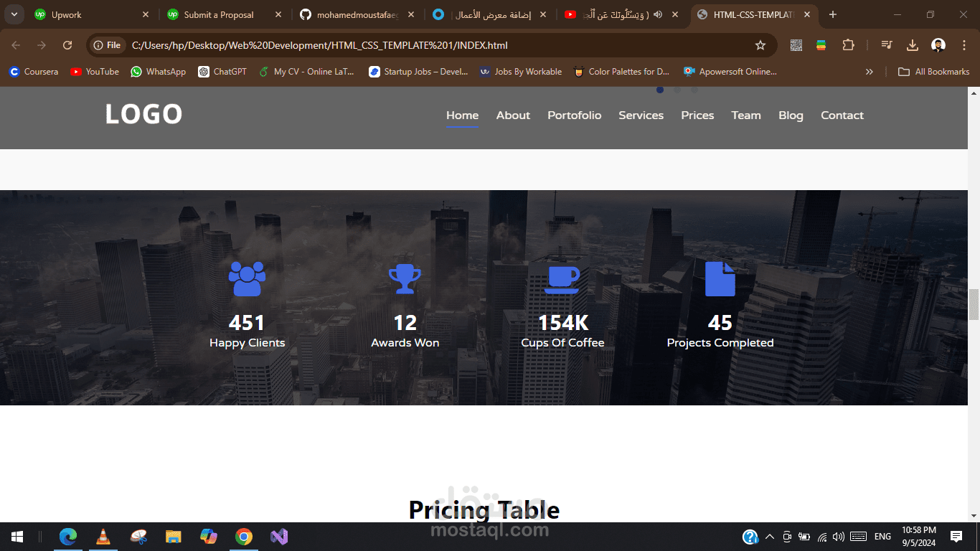
Task: Open the tab search dropdown
Action: pyautogui.click(x=14, y=14)
